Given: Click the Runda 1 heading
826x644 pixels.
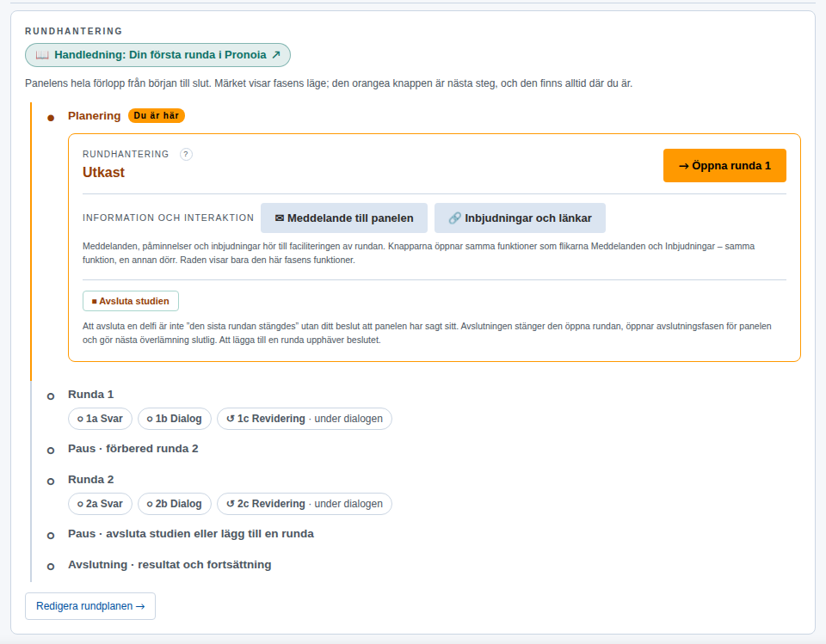Looking at the screenshot, I should tap(90, 395).
